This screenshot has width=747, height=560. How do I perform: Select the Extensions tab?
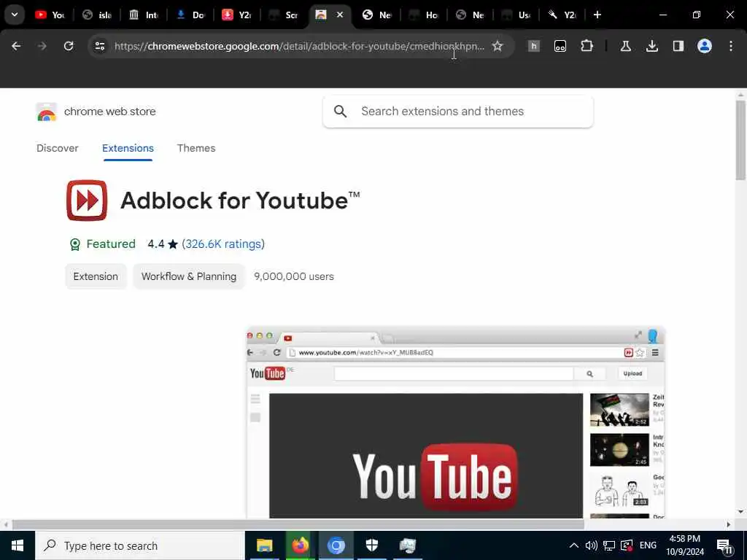click(x=128, y=148)
